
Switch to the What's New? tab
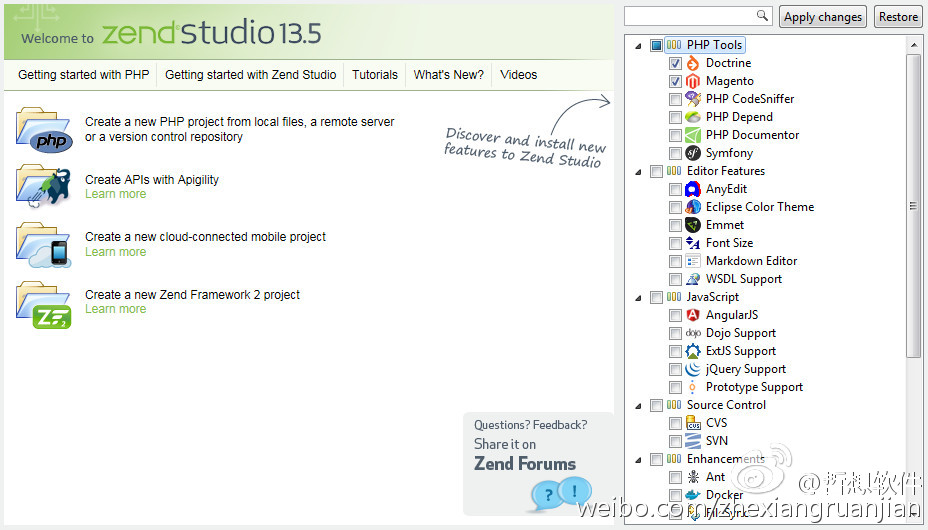pos(449,75)
